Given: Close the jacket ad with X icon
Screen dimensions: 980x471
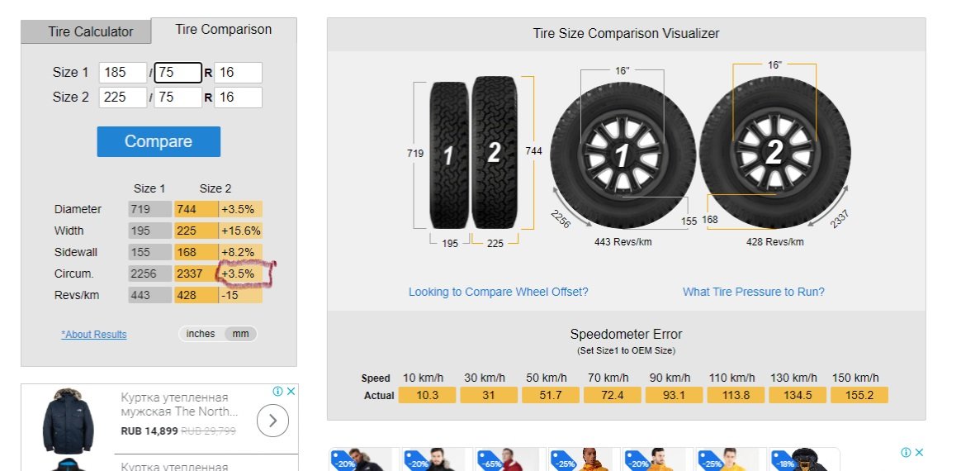Looking at the screenshot, I should (x=291, y=391).
